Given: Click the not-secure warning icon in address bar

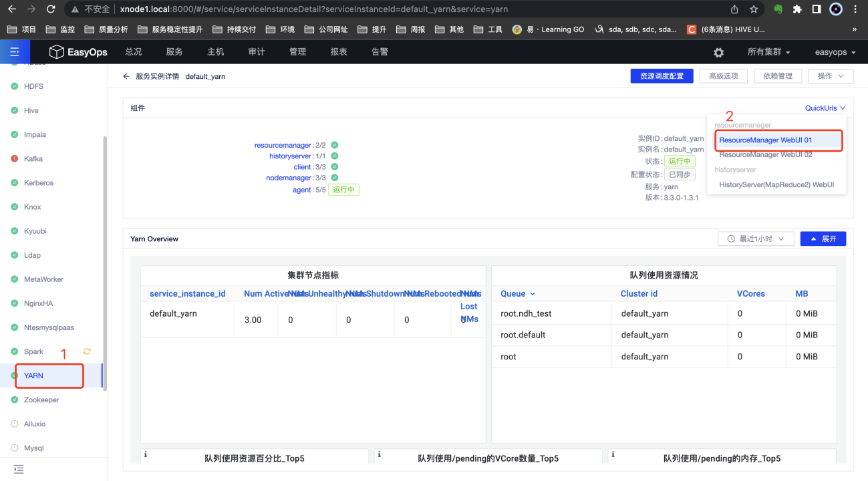Looking at the screenshot, I should click(x=74, y=9).
